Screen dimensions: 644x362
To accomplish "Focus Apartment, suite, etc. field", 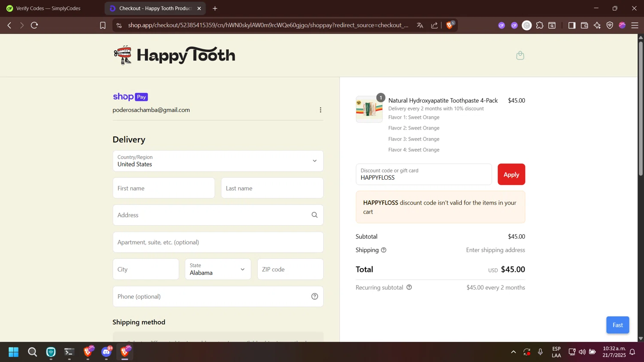I will click(x=218, y=242).
